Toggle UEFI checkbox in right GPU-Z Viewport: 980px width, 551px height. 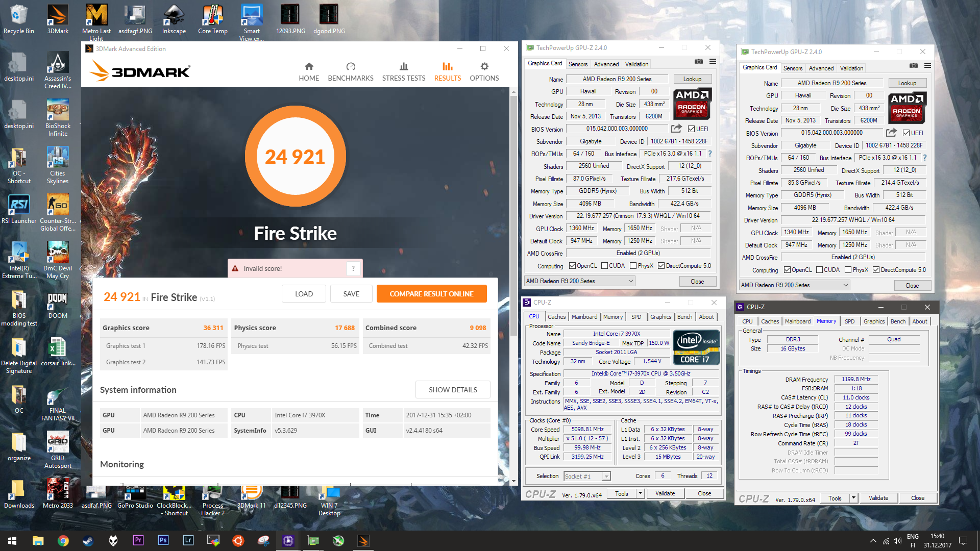906,133
